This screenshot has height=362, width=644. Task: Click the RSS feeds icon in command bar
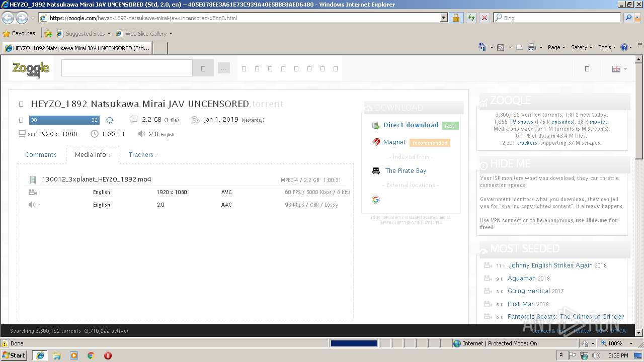501,47
